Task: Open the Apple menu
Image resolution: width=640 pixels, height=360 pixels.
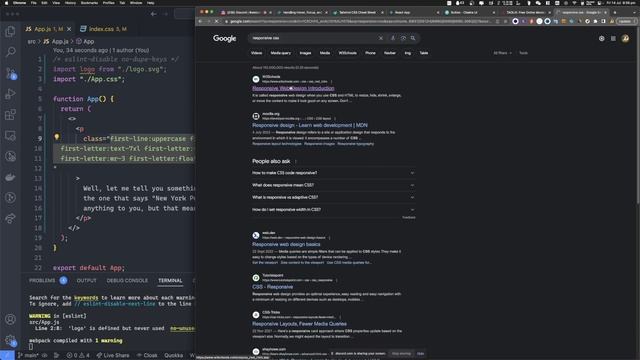Action: [x=6, y=3]
